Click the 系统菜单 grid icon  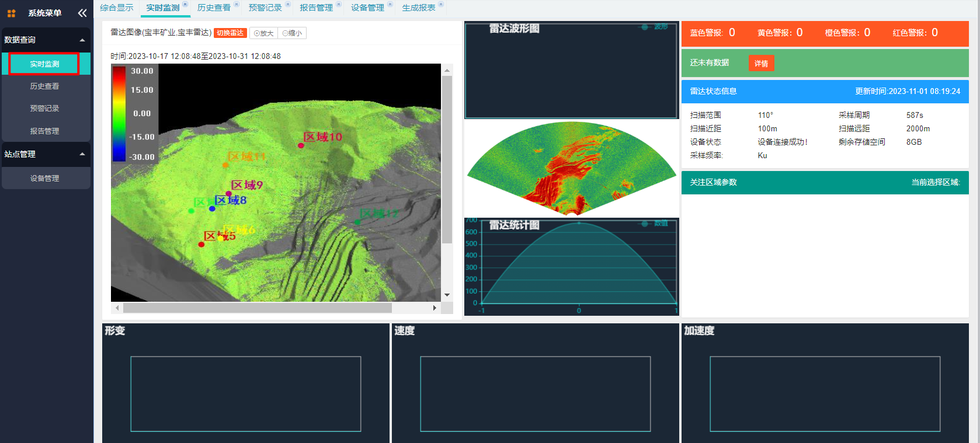[11, 13]
